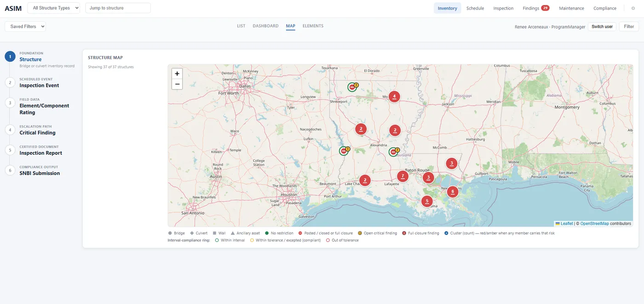The height and width of the screenshot is (304, 644).
Task: Click the Out of tolerance ring legend
Action: 342,240
